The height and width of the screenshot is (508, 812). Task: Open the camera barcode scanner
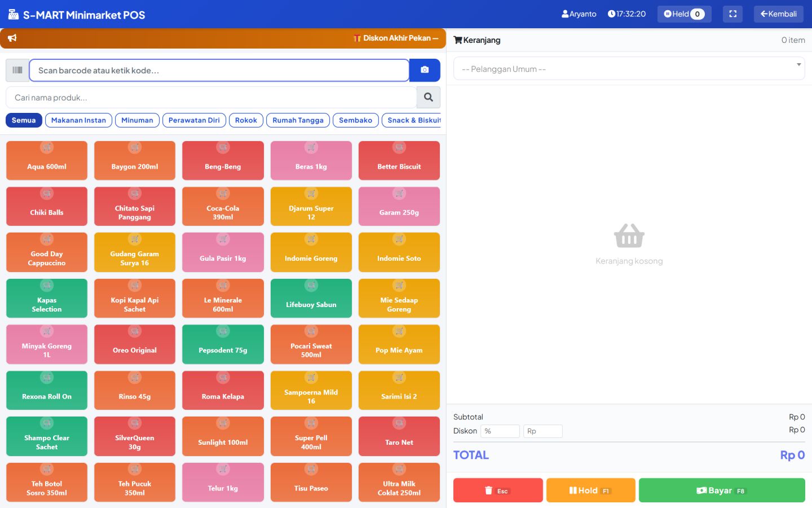pos(425,70)
